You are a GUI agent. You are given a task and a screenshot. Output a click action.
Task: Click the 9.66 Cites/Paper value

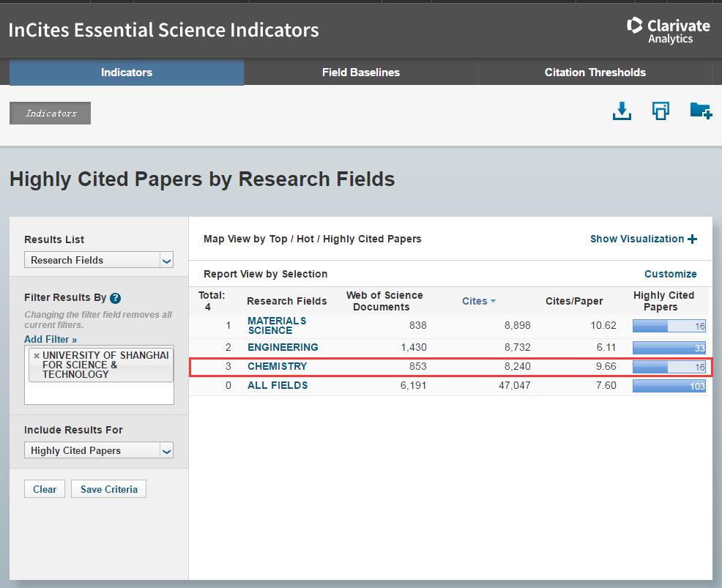[x=606, y=367]
